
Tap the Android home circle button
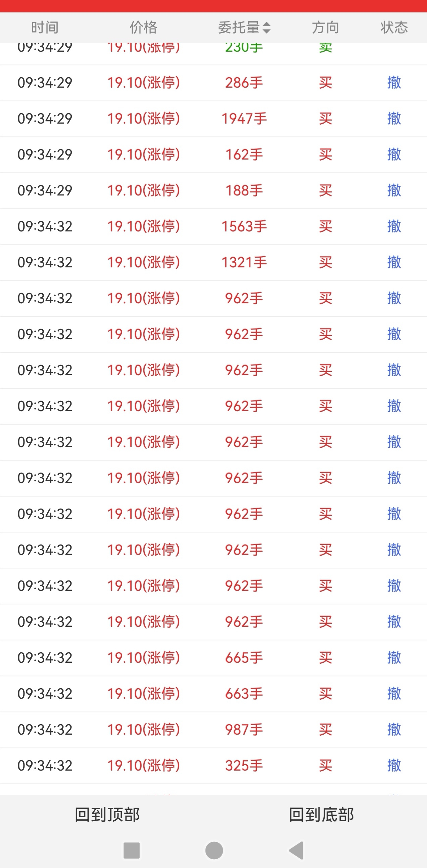click(214, 850)
